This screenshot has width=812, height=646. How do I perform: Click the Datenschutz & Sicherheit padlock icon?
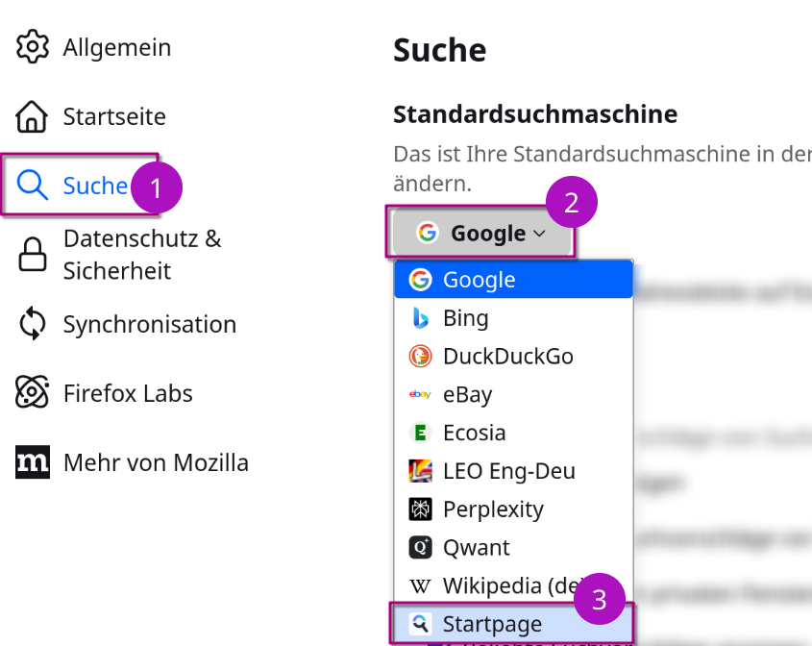point(32,253)
